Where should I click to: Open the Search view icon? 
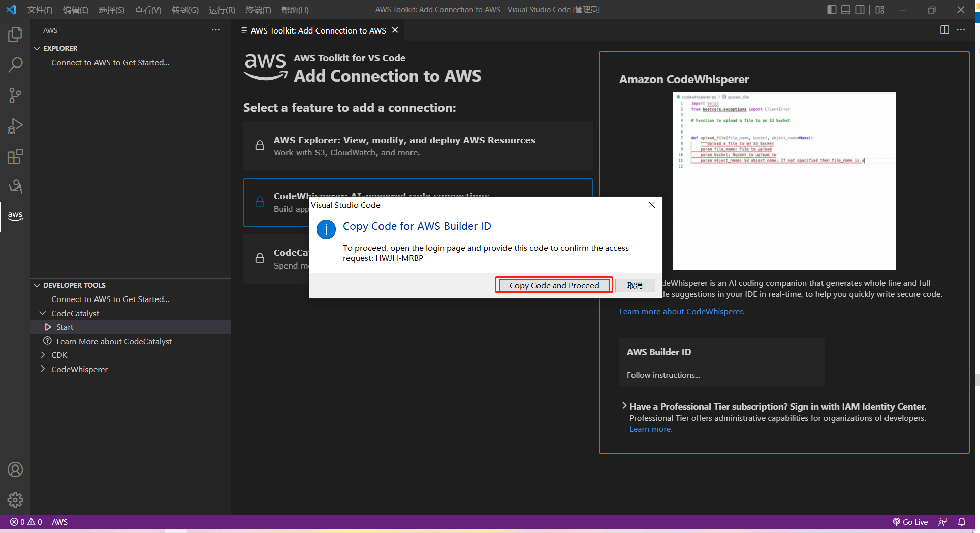(x=15, y=65)
